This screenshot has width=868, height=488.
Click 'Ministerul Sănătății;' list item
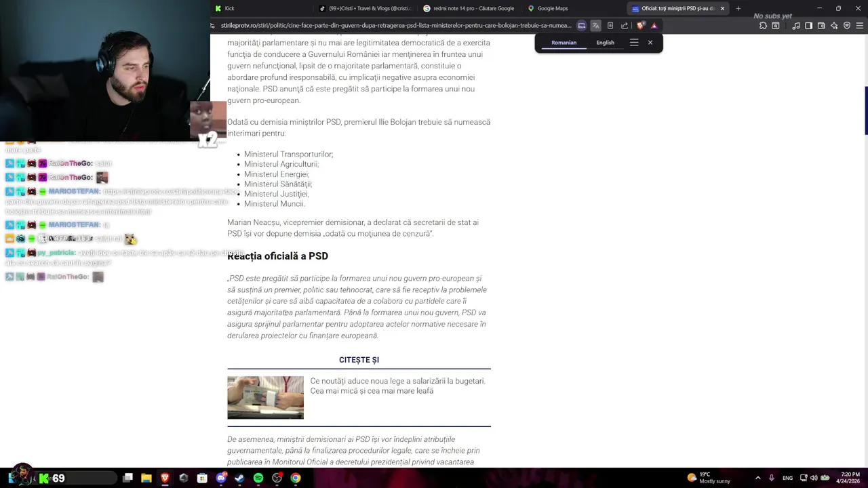278,184
